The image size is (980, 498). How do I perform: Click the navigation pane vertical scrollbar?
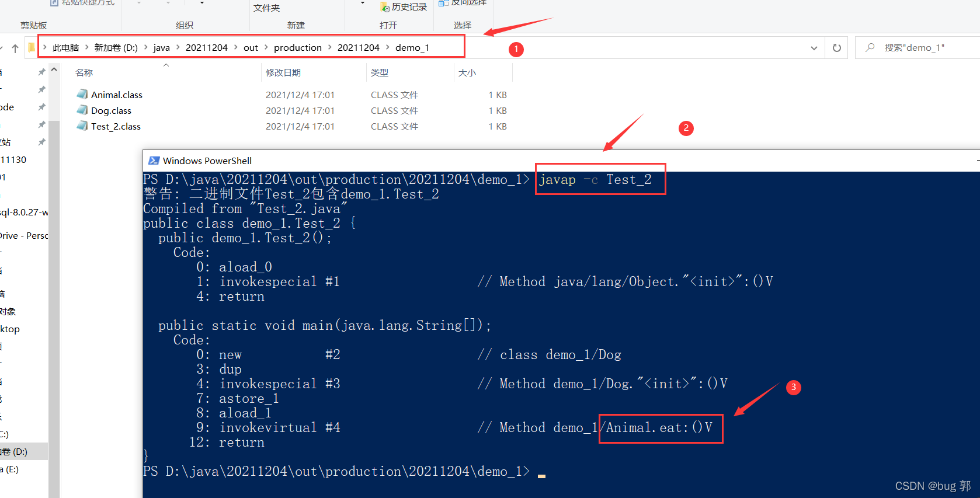[54, 309]
